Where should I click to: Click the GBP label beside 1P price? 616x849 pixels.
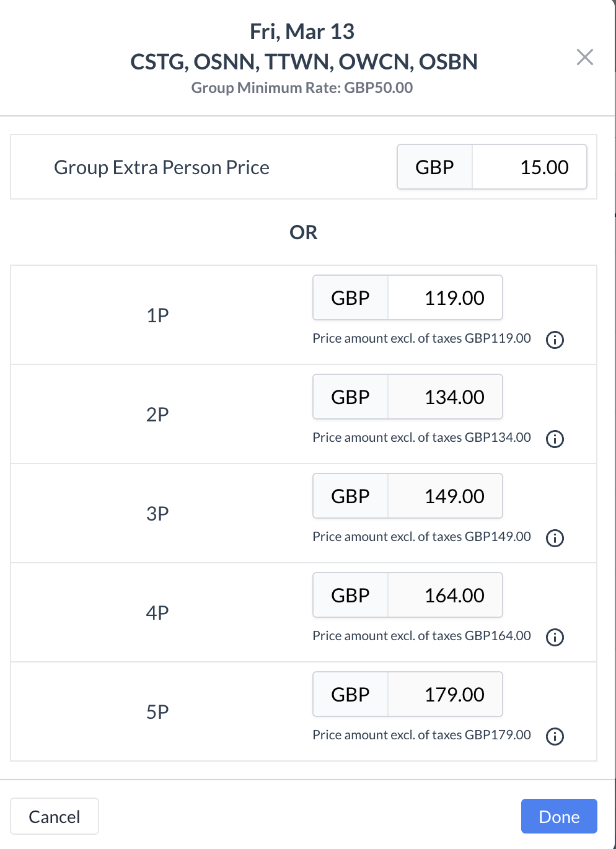(350, 297)
